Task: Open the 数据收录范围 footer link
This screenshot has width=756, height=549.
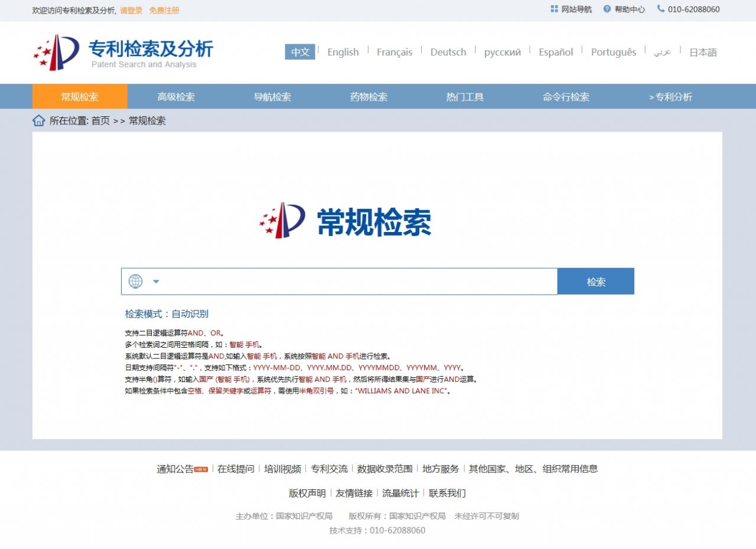Action: pyautogui.click(x=385, y=469)
